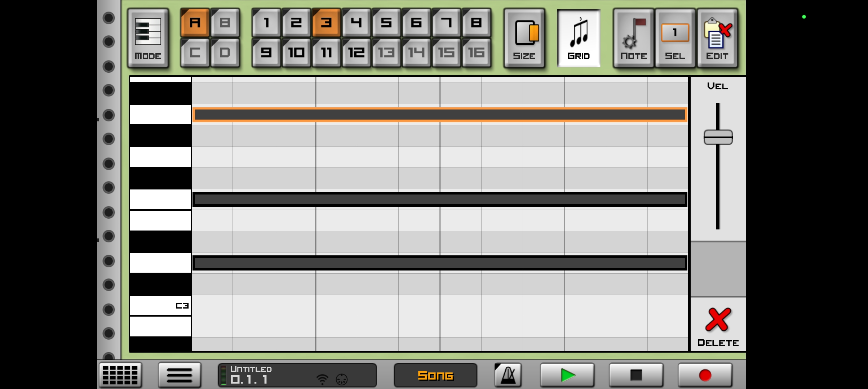Select pattern slot 12
The height and width of the screenshot is (389, 868).
click(x=356, y=53)
